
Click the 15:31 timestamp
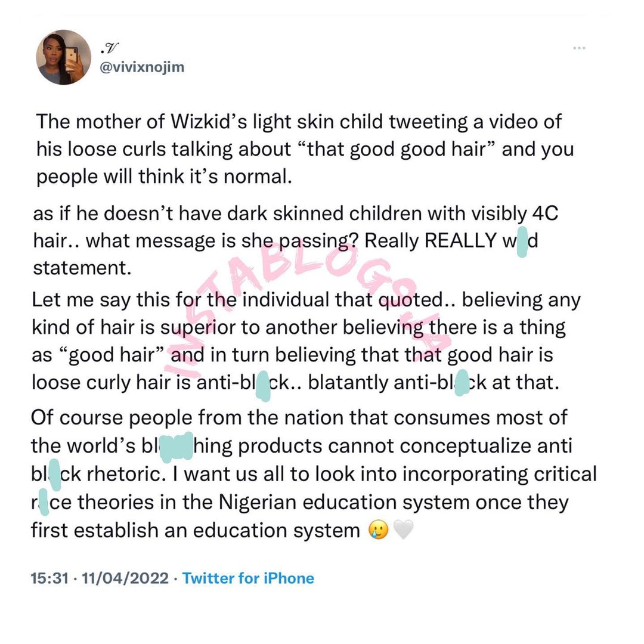coord(49,578)
